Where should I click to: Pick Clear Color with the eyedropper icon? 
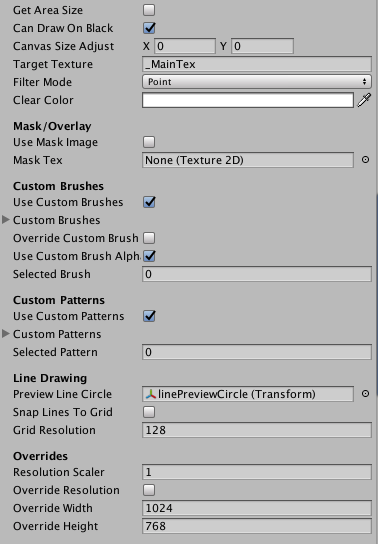[x=364, y=100]
